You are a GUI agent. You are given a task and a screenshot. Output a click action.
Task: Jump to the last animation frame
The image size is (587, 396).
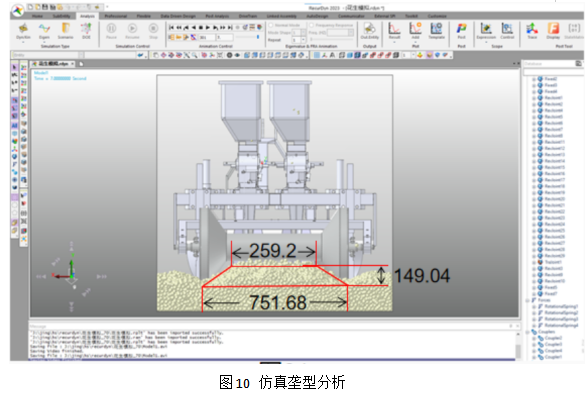[x=230, y=27]
